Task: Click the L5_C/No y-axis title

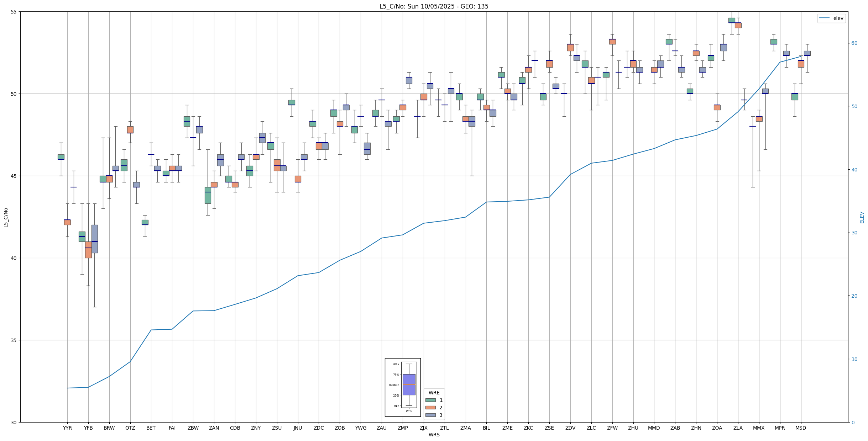Action: (x=6, y=217)
